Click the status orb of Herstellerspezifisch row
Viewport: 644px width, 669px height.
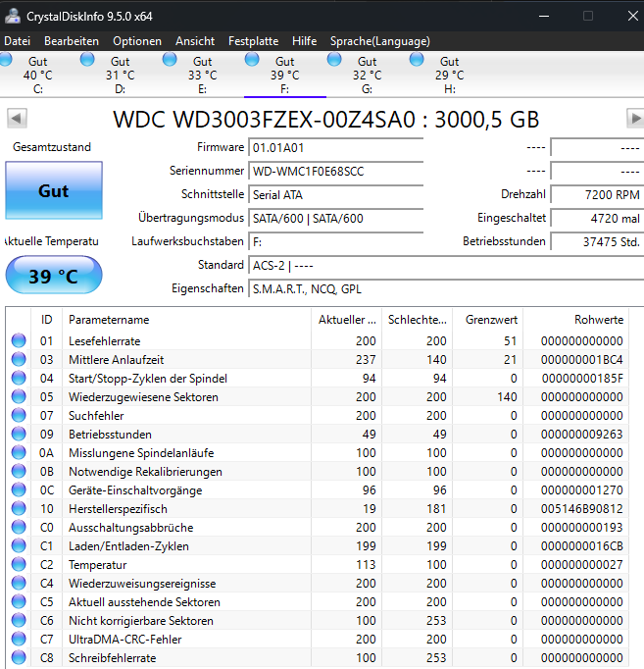(19, 508)
